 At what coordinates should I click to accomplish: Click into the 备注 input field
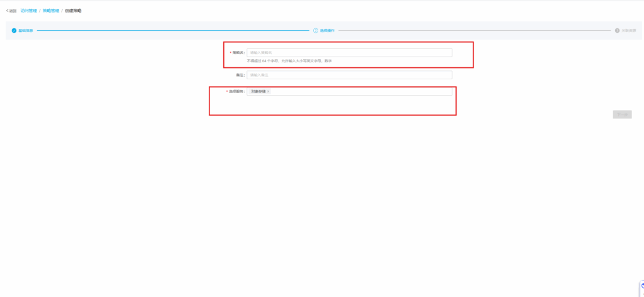[349, 75]
